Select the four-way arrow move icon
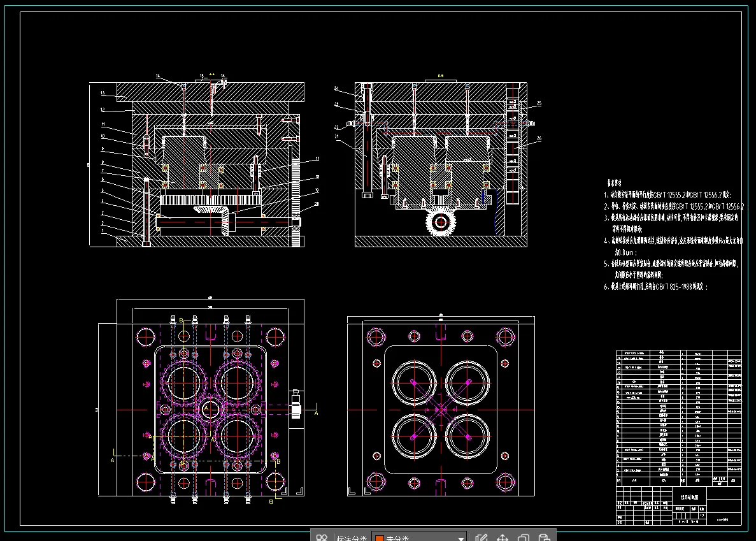Screen dimensions: 756x541 pyautogui.click(x=503, y=538)
